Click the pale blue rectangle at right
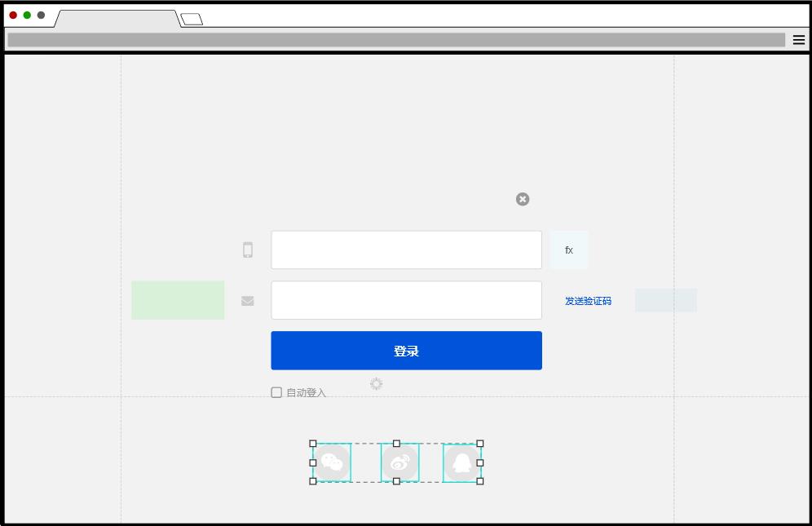812x526 pixels. click(x=666, y=301)
